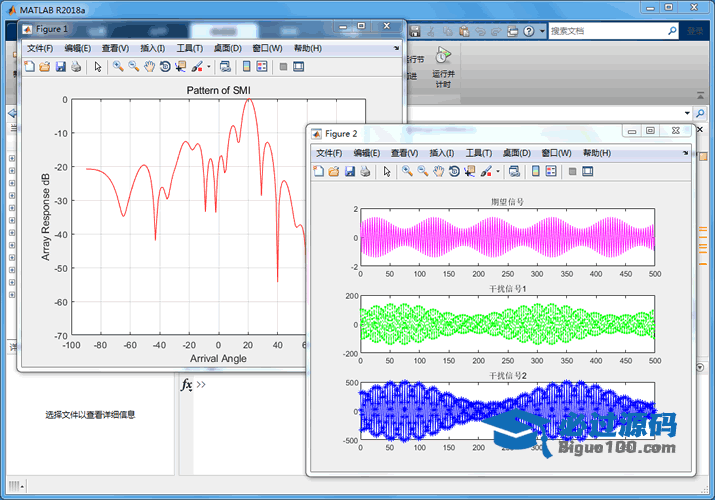Click the 登录 sign-in link
The width and height of the screenshot is (715, 500).
pos(695,31)
